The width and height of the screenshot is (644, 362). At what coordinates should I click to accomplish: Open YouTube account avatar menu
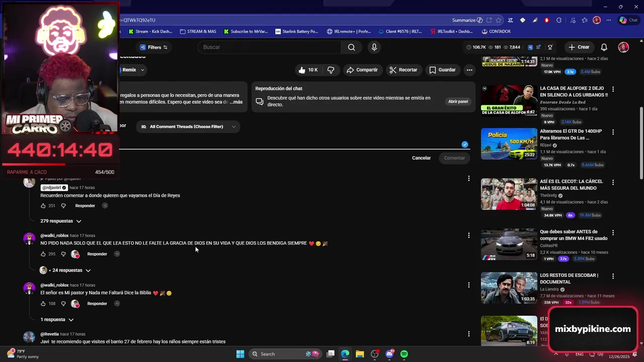point(623,47)
